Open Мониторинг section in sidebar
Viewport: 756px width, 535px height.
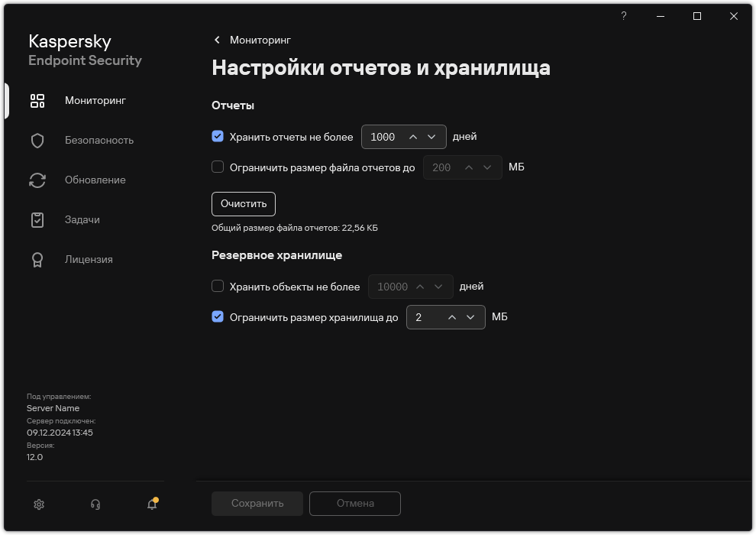(95, 100)
